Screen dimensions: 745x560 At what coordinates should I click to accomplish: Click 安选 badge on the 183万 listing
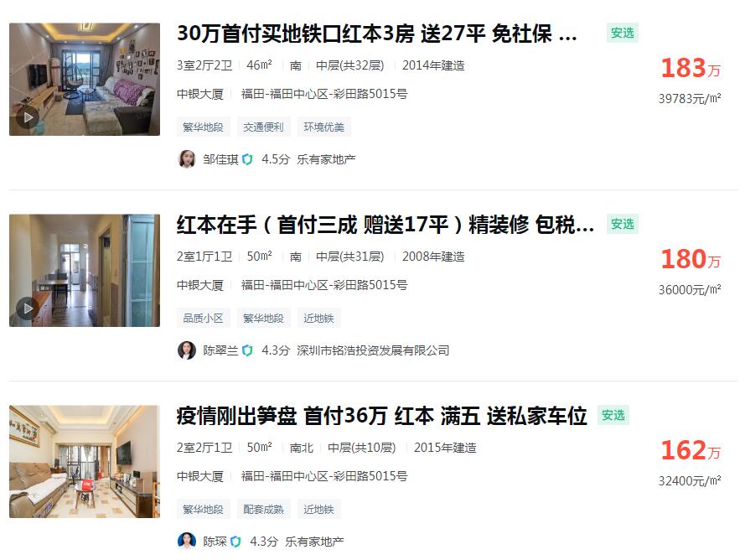tap(623, 33)
